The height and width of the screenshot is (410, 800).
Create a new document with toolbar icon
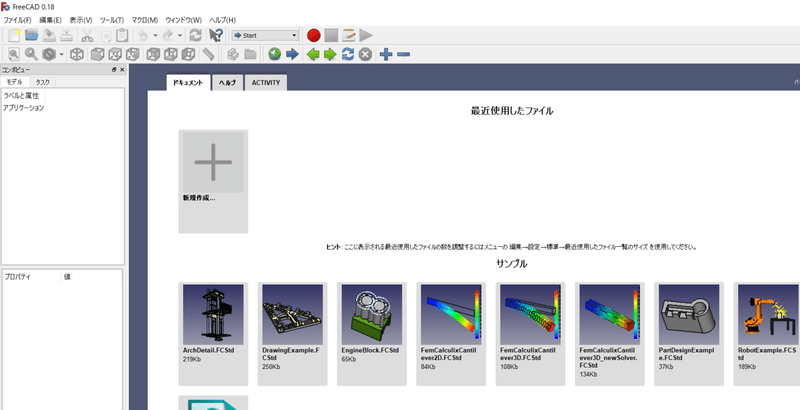pos(14,35)
